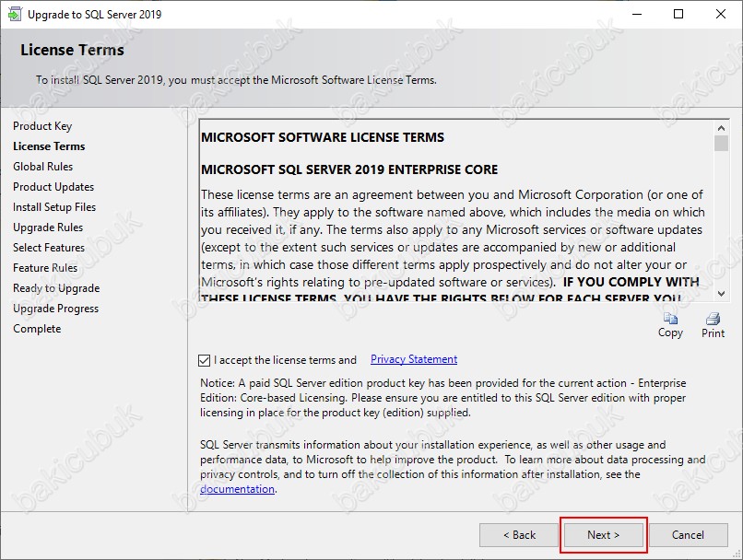Select the Install Setup Files step
This screenshot has height=560, width=743.
[x=54, y=207]
